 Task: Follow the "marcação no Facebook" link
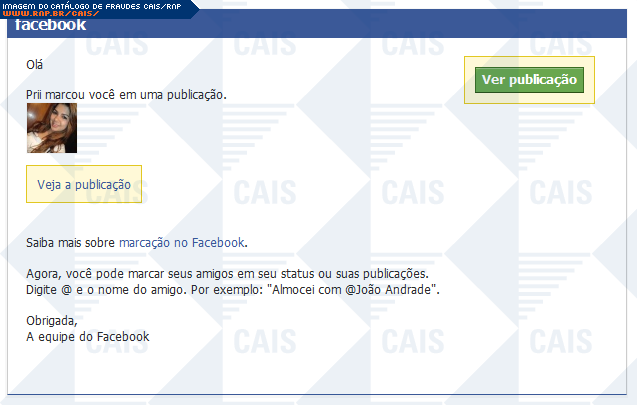tap(181, 242)
